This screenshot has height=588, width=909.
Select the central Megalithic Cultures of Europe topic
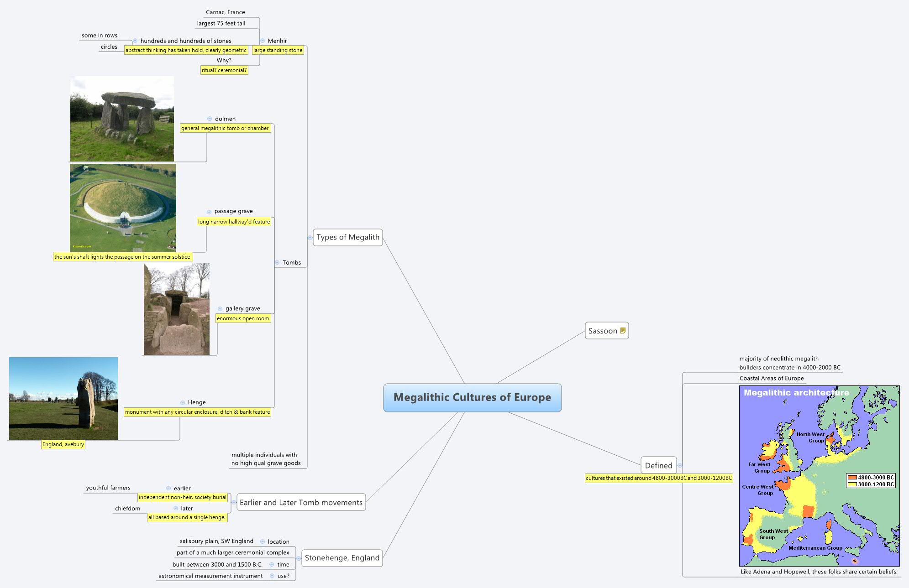[x=472, y=397]
